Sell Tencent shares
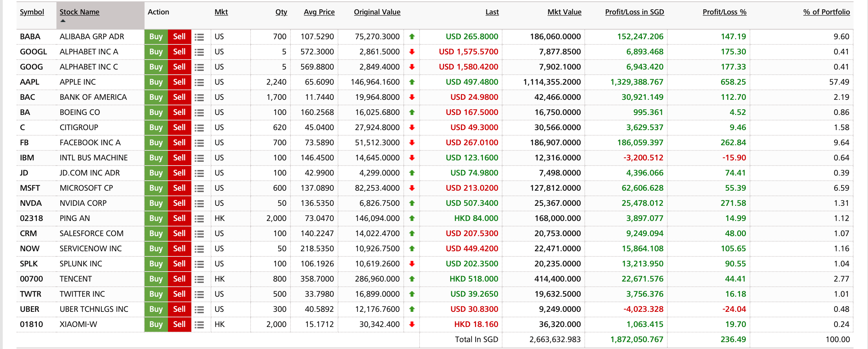The width and height of the screenshot is (868, 349). pyautogui.click(x=179, y=279)
